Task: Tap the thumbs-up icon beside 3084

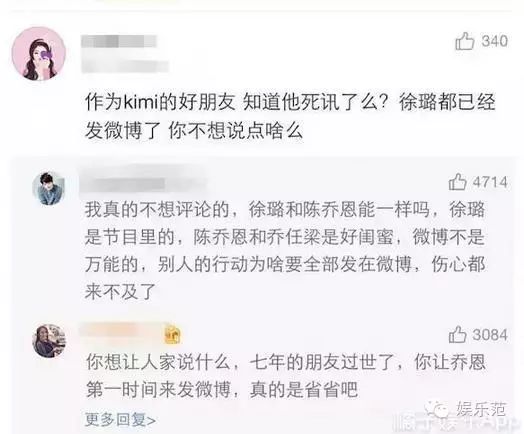Action: [x=457, y=334]
